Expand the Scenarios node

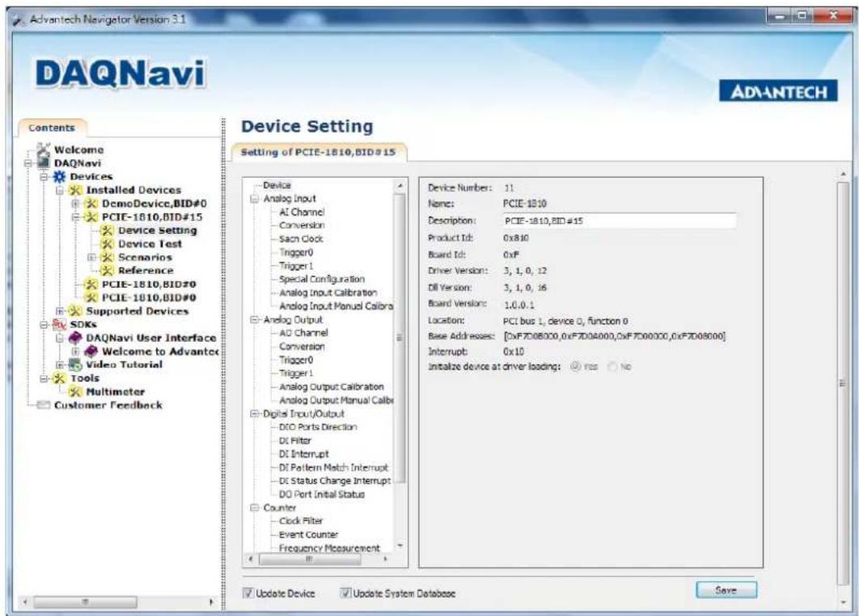click(91, 257)
